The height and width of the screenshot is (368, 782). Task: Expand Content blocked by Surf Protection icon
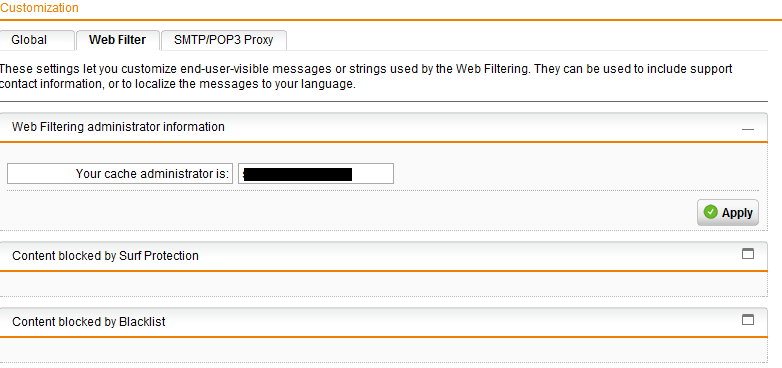click(748, 254)
